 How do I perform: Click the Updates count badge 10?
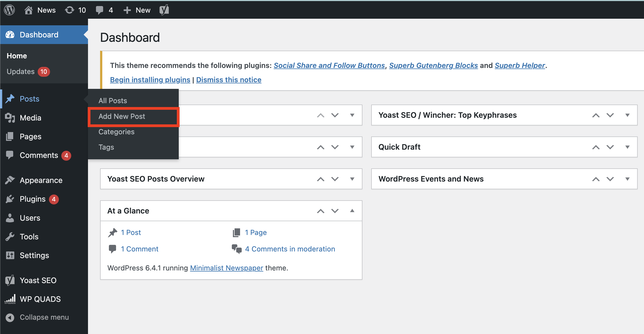pos(44,72)
